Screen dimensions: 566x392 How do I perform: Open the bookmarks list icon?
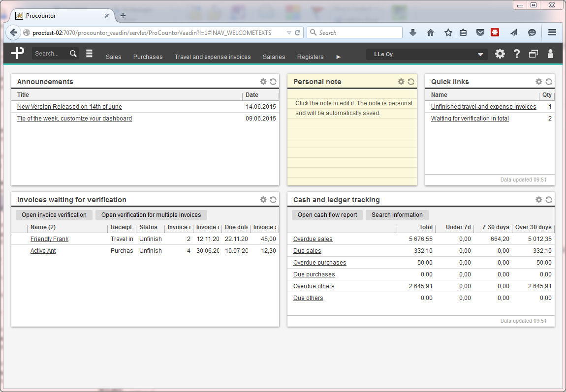(x=463, y=32)
